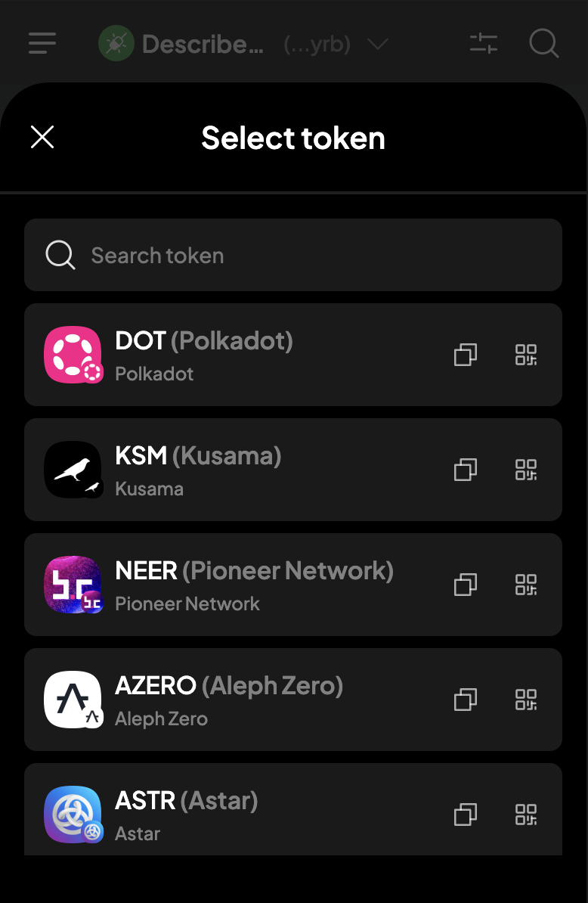Copy the ASTR Astar address
This screenshot has height=903, width=588.
466,815
